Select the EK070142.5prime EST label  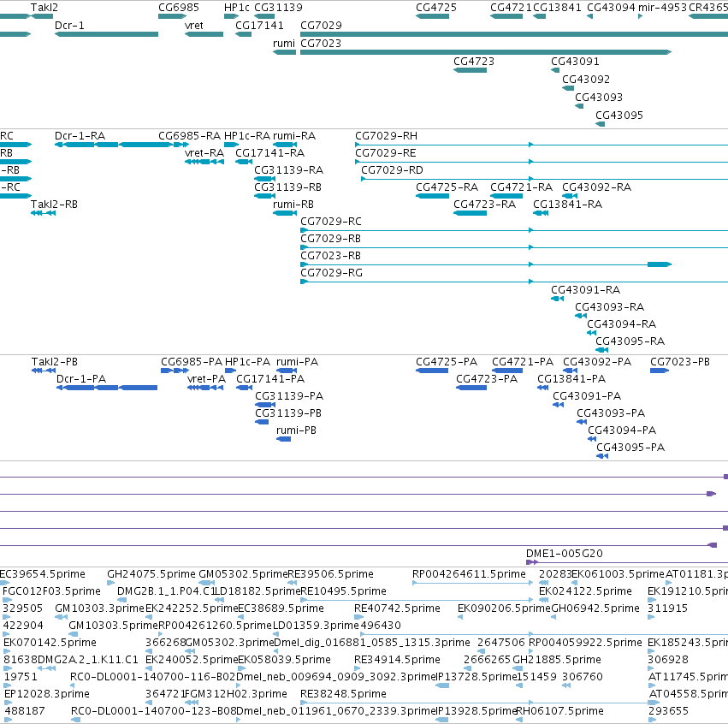tap(50, 643)
